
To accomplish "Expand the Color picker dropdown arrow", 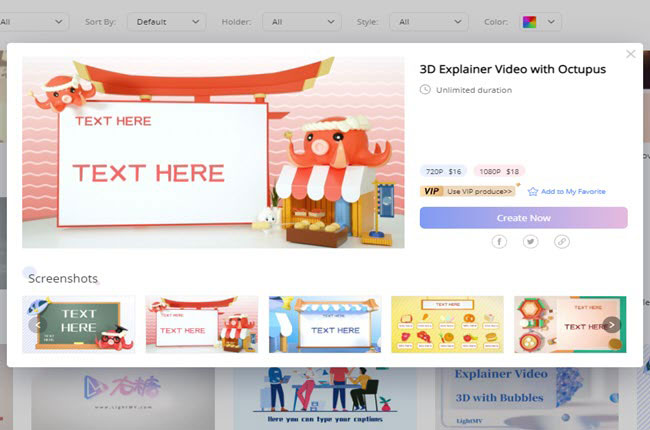I will [x=551, y=22].
